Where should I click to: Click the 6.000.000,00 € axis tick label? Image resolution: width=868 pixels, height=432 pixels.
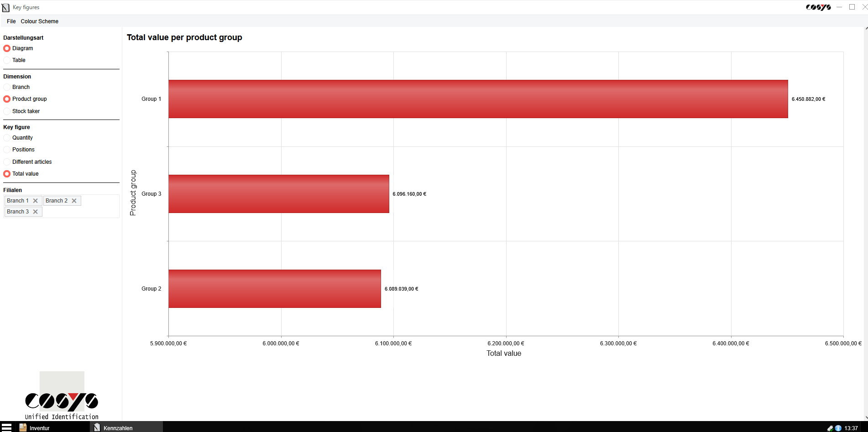point(281,344)
